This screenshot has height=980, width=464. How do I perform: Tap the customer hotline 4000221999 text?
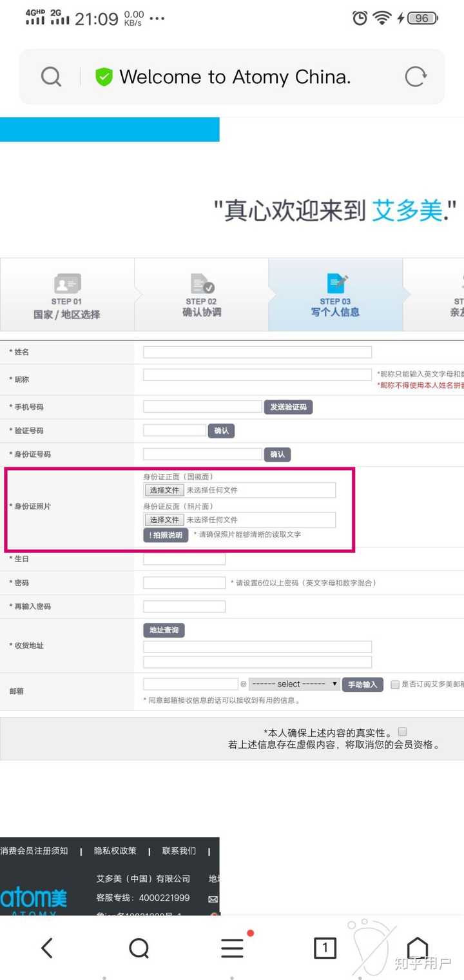coord(164,897)
